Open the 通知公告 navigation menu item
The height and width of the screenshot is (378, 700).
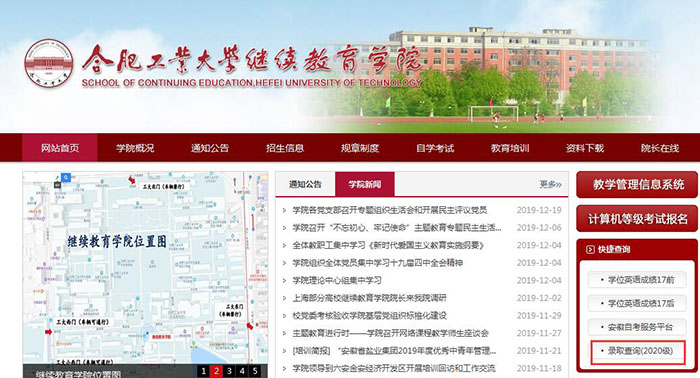[x=210, y=148]
